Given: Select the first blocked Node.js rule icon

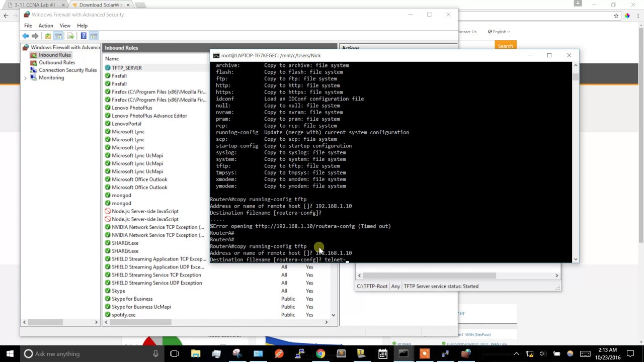Looking at the screenshot, I should point(108,211).
